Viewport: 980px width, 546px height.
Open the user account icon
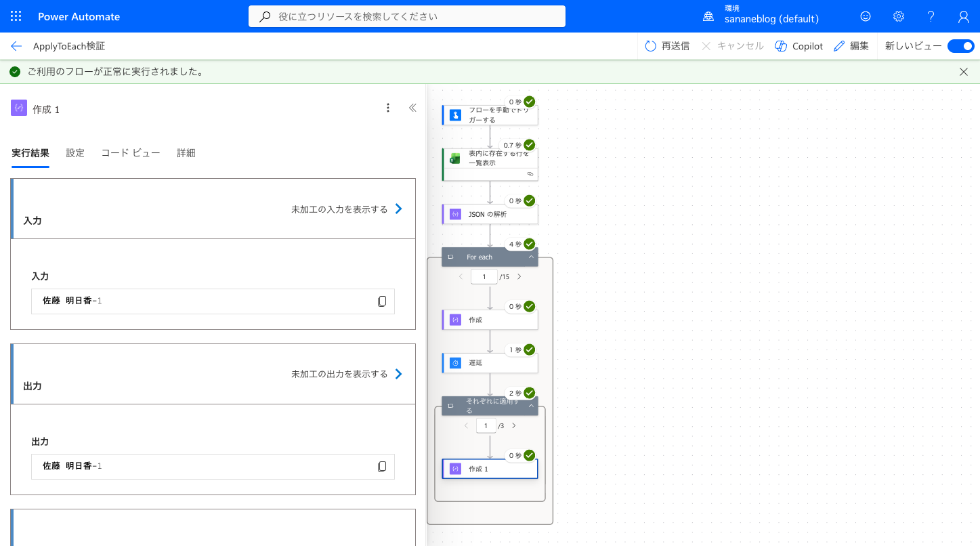coord(964,16)
